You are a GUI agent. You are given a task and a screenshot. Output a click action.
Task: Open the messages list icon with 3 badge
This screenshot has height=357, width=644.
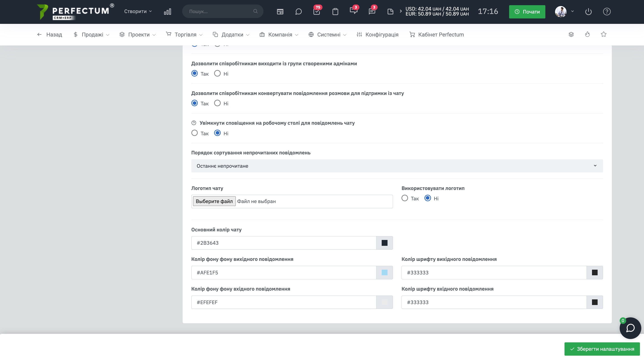[372, 11]
